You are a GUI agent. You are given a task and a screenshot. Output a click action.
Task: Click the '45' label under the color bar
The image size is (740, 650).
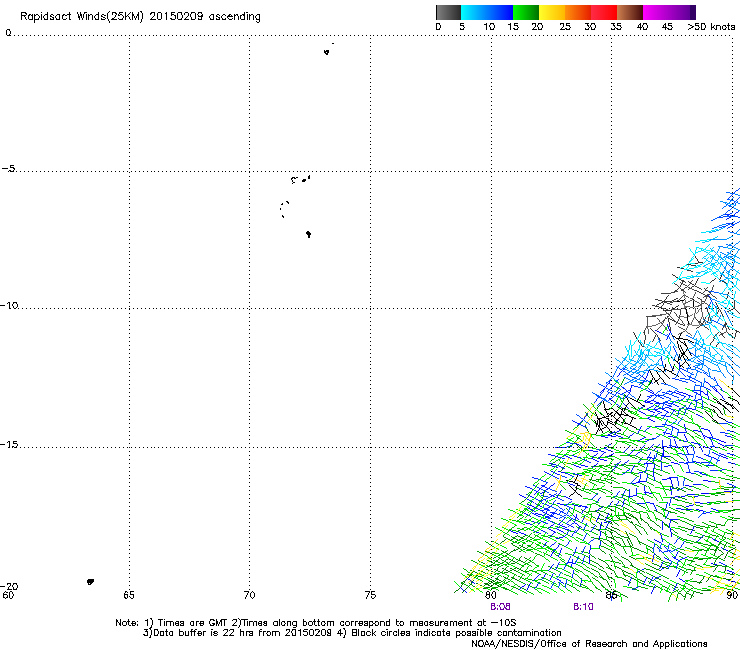click(667, 27)
